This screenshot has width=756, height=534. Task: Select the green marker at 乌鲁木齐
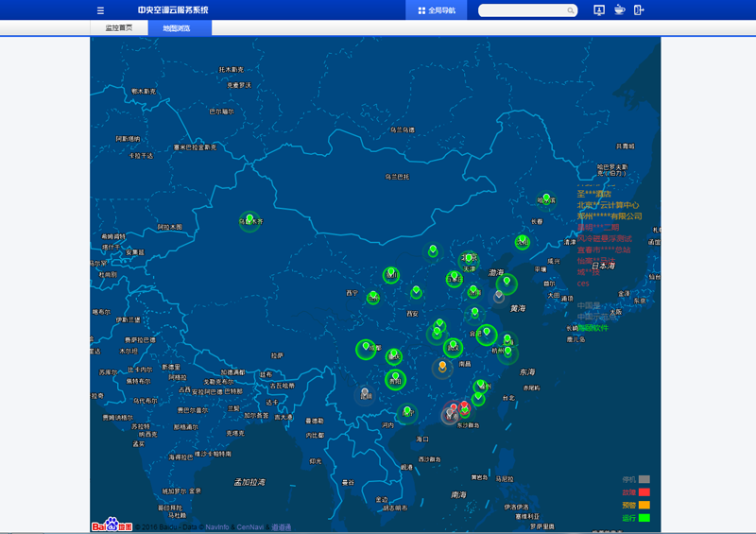pos(249,220)
